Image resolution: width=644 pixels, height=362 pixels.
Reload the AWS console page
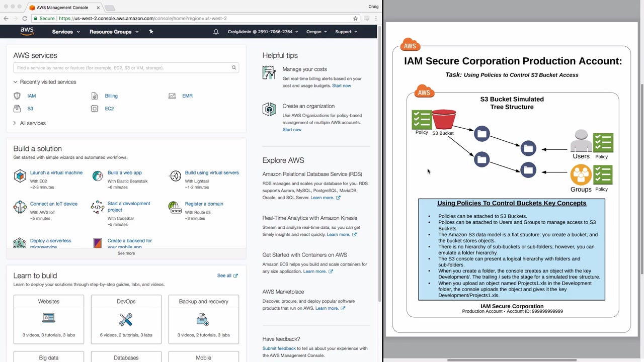(x=25, y=18)
